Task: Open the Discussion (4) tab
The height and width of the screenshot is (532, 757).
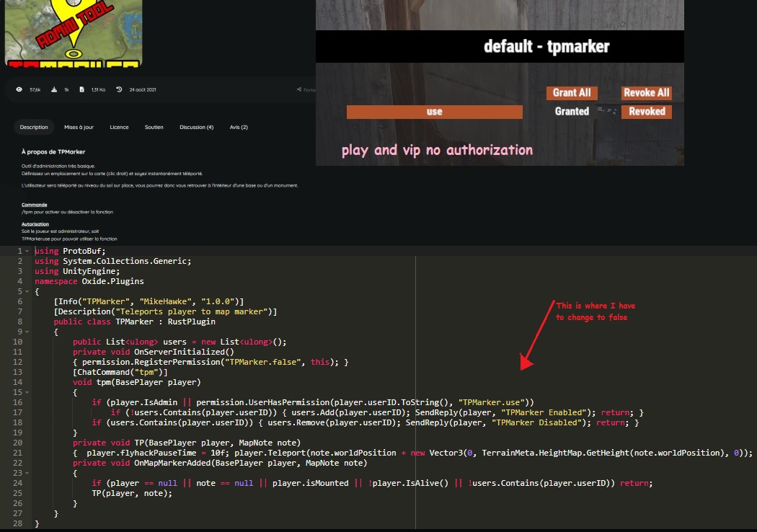Action: (197, 128)
